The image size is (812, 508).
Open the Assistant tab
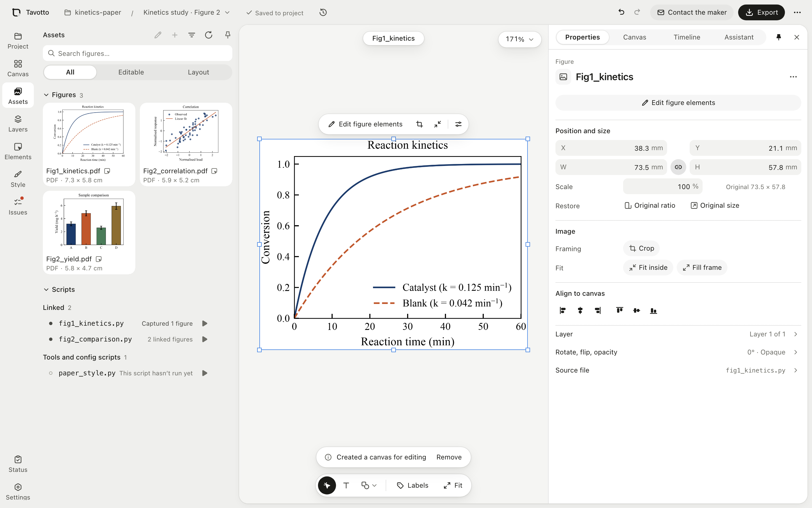tap(738, 37)
